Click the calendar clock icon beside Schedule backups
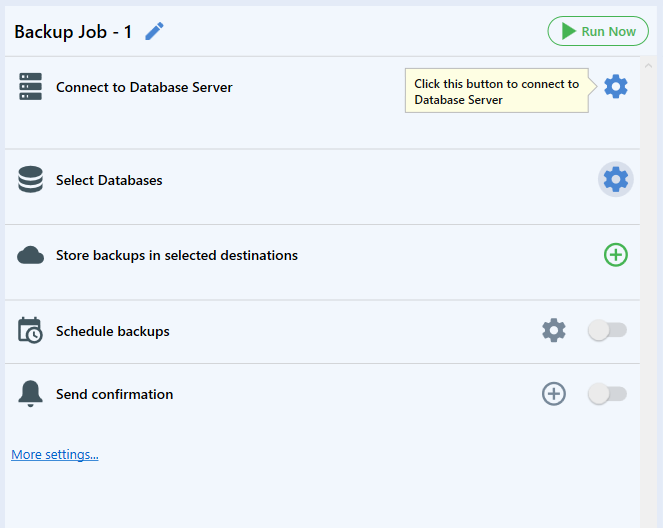 (x=30, y=330)
